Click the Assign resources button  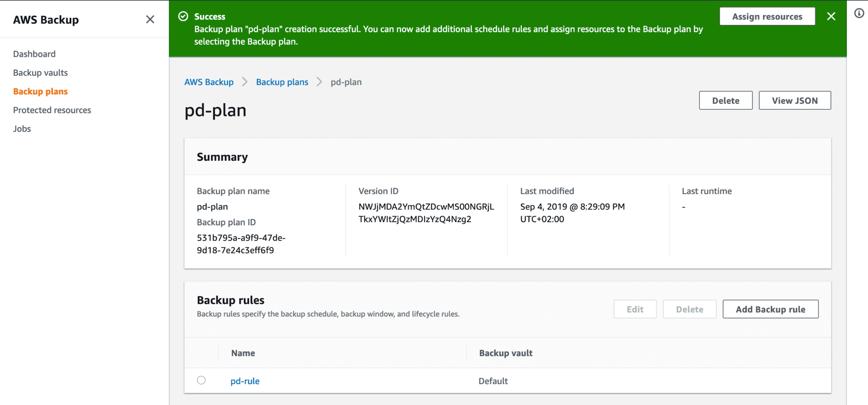(767, 16)
